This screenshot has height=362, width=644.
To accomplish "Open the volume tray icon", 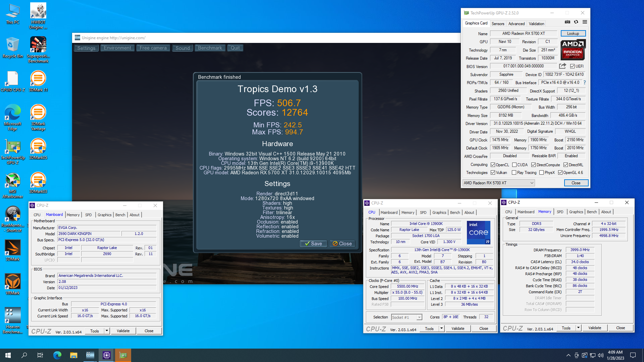I will tap(600, 355).
